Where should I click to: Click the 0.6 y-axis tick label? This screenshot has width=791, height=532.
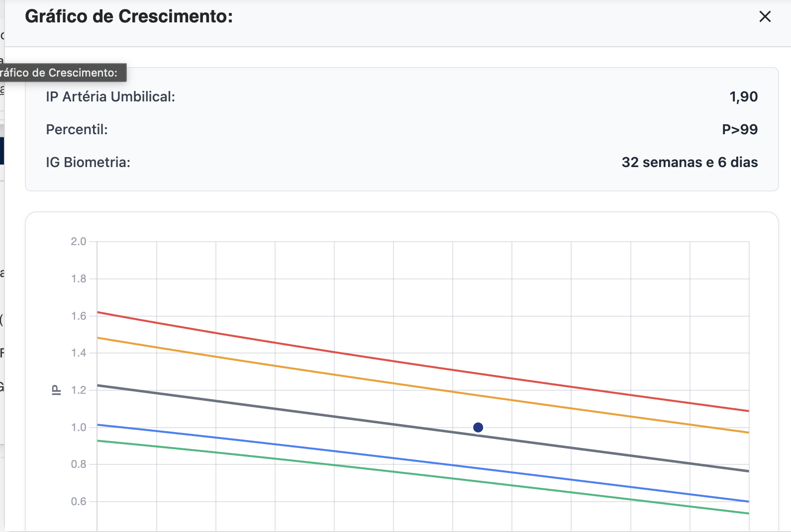click(79, 502)
